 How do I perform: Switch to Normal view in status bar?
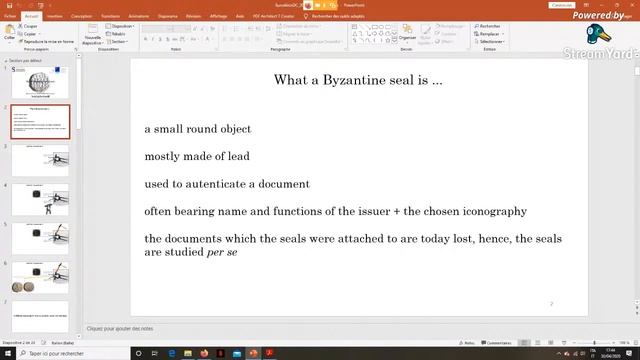point(524,343)
